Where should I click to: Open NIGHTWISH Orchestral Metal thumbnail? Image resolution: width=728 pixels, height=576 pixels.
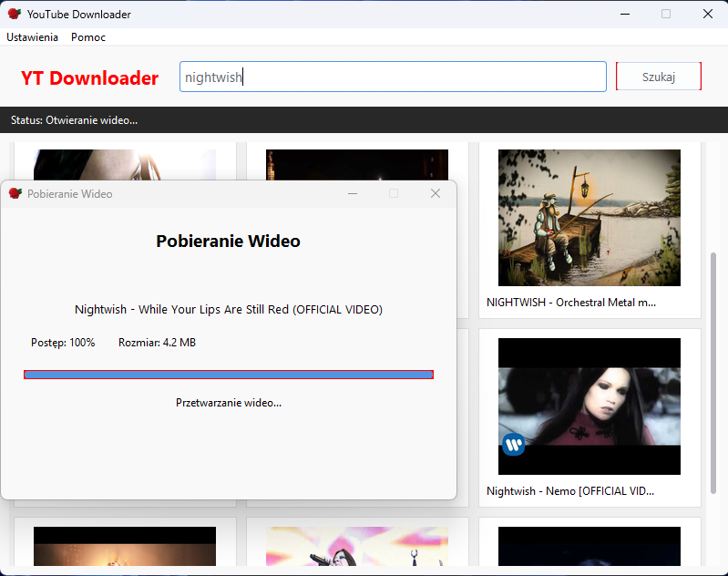click(590, 218)
